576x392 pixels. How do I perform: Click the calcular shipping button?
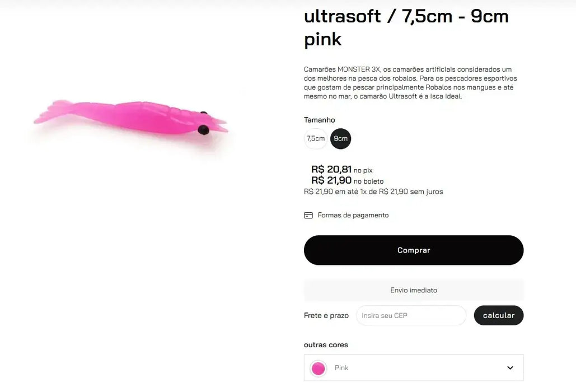pos(498,315)
